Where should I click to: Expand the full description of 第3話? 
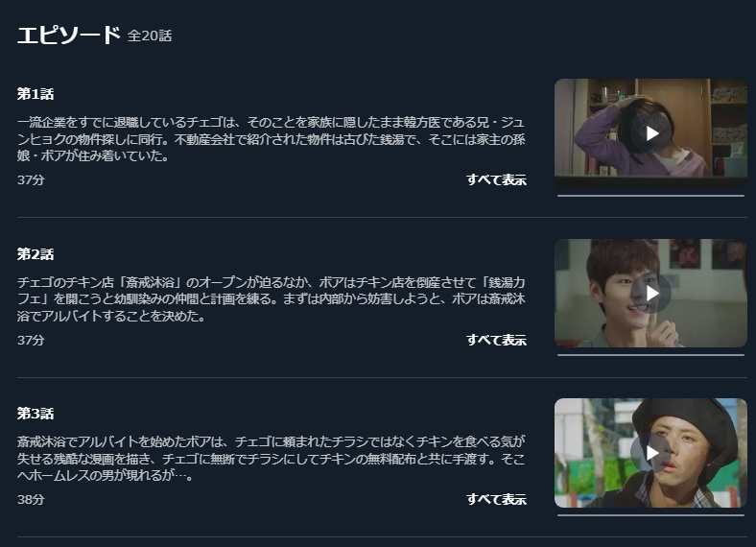(496, 499)
